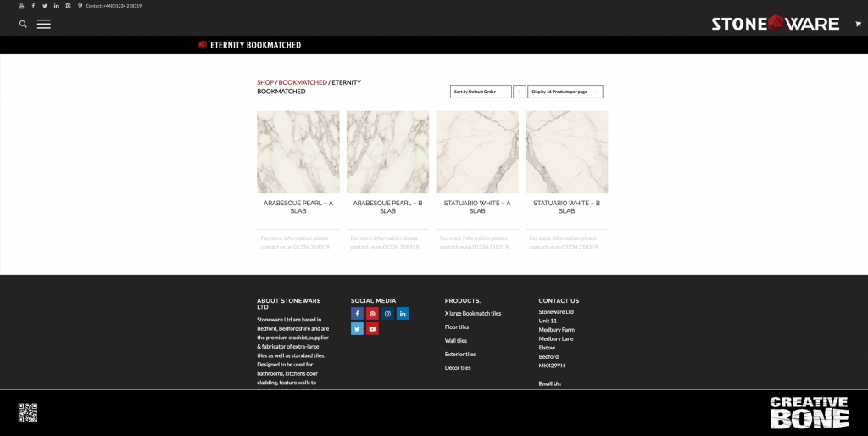Open the Facebook icon in top bar
868x436 pixels.
33,6
